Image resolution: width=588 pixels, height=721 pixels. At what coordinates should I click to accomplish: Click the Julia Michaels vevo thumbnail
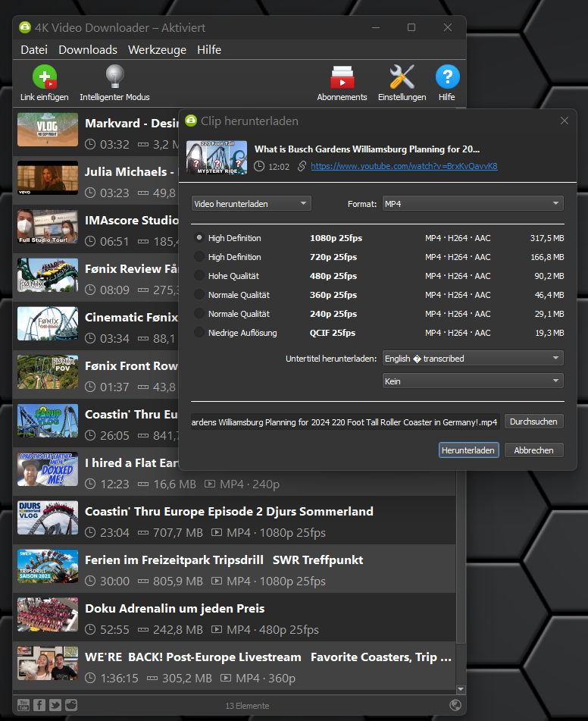48,178
